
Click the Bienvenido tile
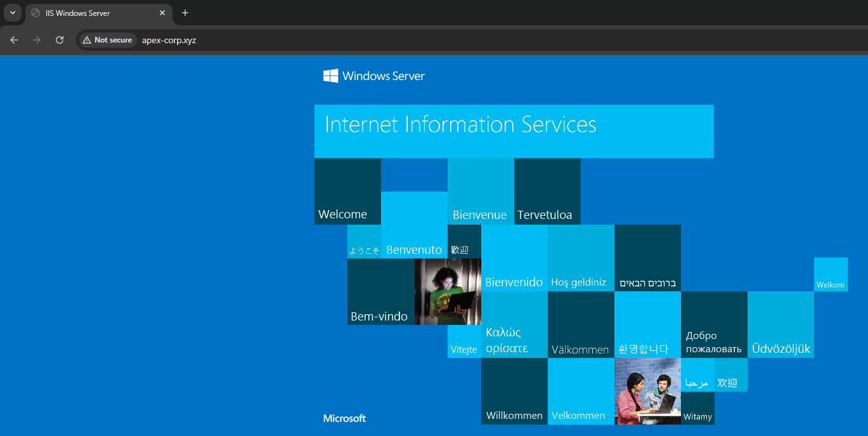tap(514, 258)
